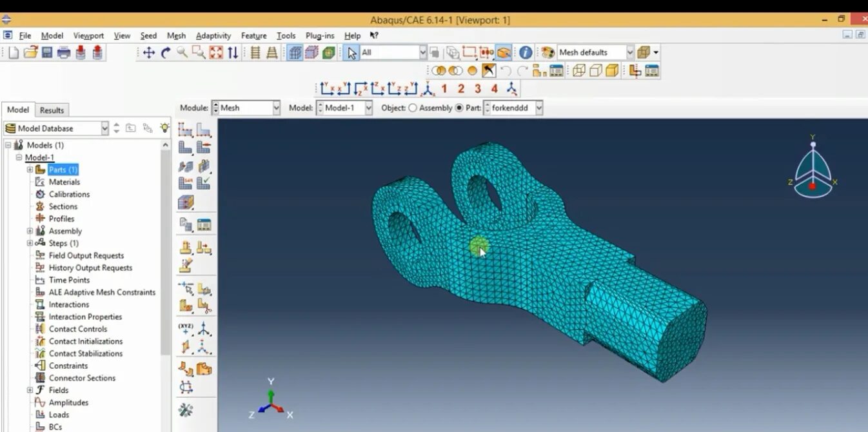Image resolution: width=868 pixels, height=432 pixels.
Task: Activate the Mesh Part tool
Action: [x=187, y=147]
